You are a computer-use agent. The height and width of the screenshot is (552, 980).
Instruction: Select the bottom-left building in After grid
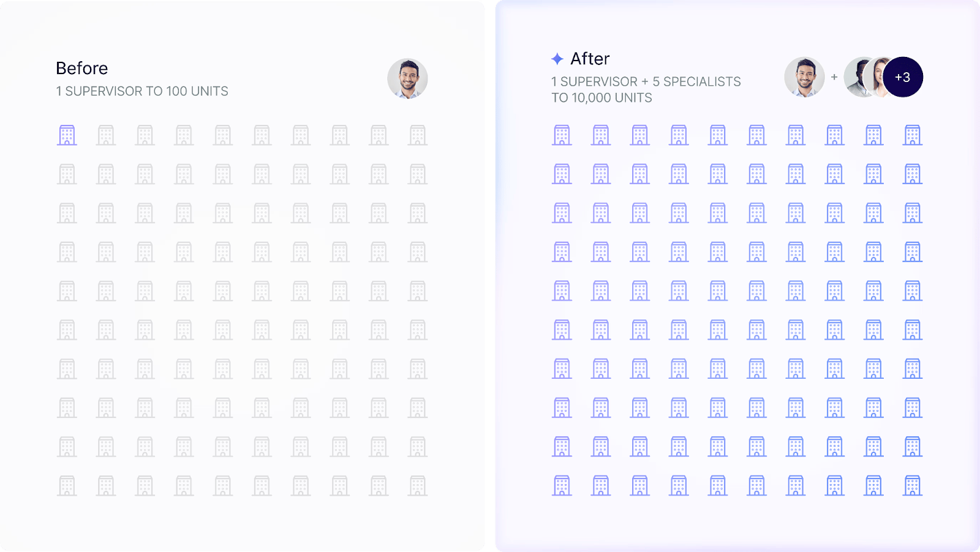pos(562,486)
